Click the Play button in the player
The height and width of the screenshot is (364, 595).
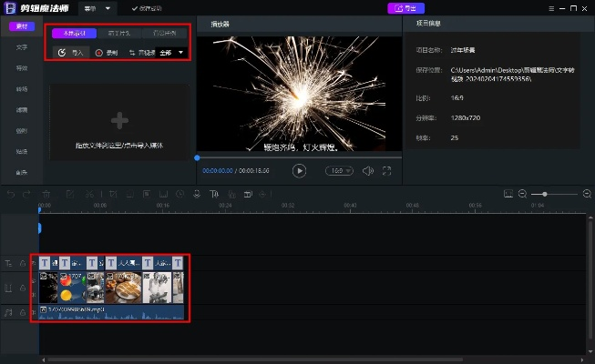point(299,170)
